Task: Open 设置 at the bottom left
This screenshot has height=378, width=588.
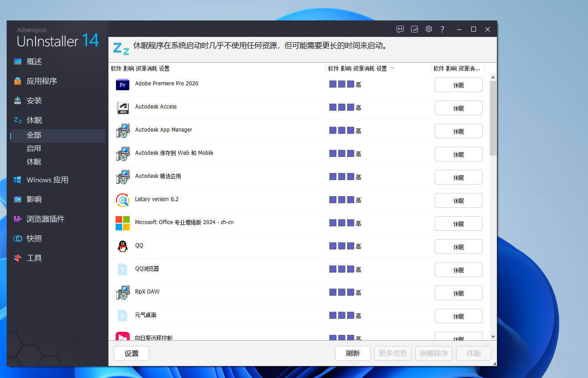Action: click(x=131, y=353)
